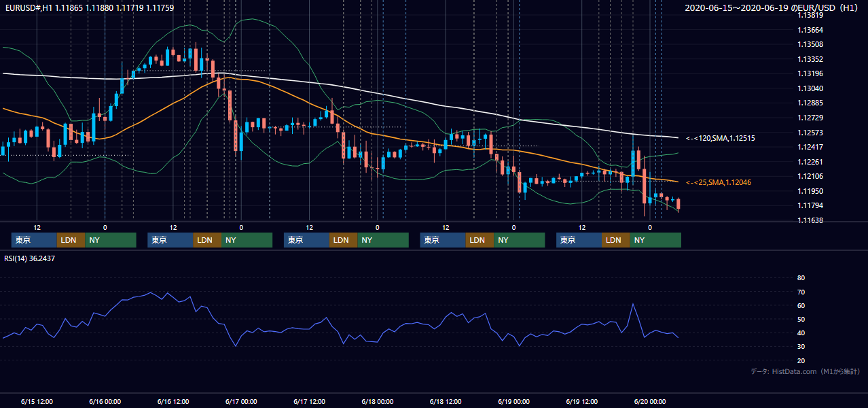The height and width of the screenshot is (408, 868).
Task: Click price axis label 1.13040
Action: [810, 88]
